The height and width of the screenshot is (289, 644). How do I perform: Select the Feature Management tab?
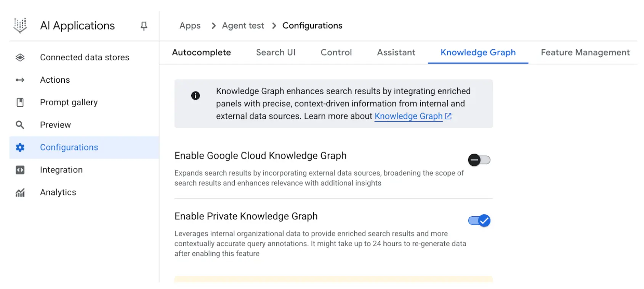[x=585, y=53]
